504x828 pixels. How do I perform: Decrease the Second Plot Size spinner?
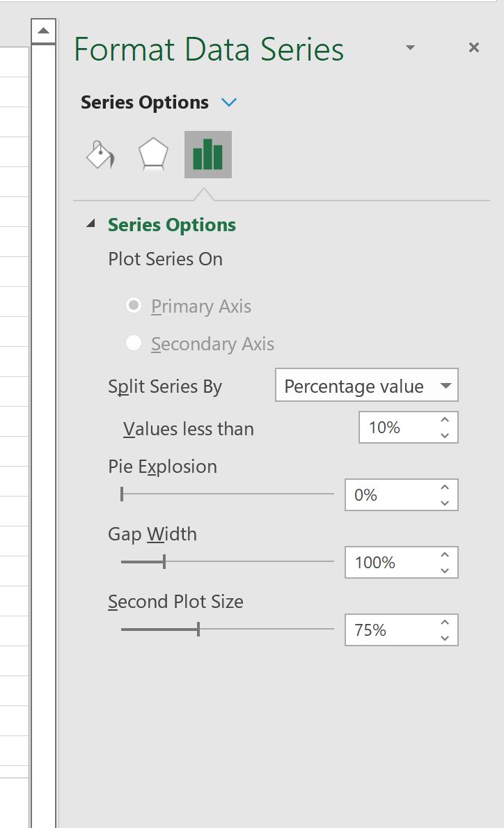(445, 638)
